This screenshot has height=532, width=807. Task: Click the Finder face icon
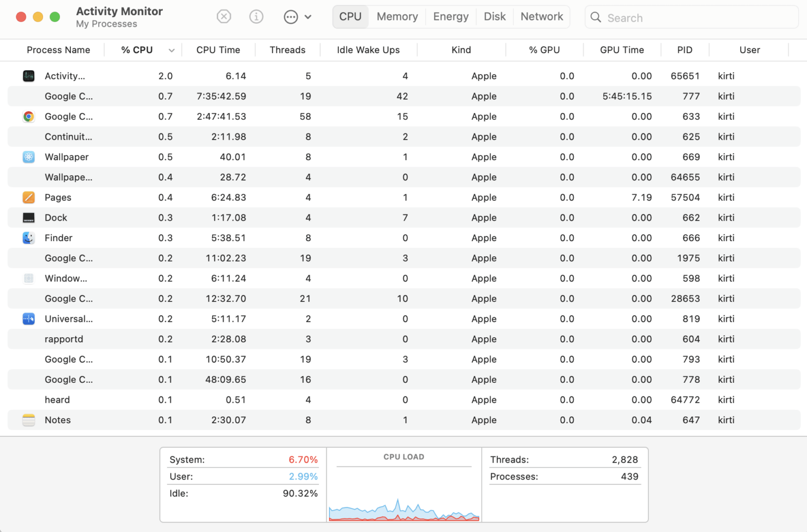(29, 238)
